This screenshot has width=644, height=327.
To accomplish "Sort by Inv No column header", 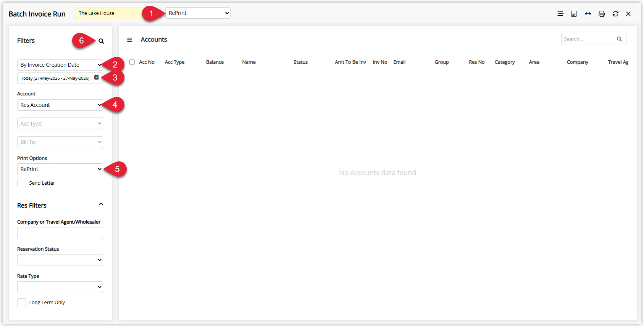I will 380,62.
